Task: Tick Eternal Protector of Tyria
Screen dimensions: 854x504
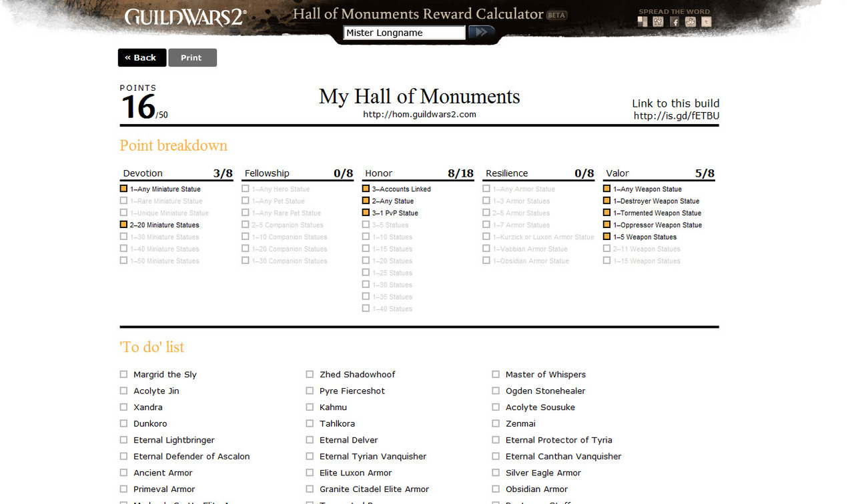Action: click(x=496, y=440)
